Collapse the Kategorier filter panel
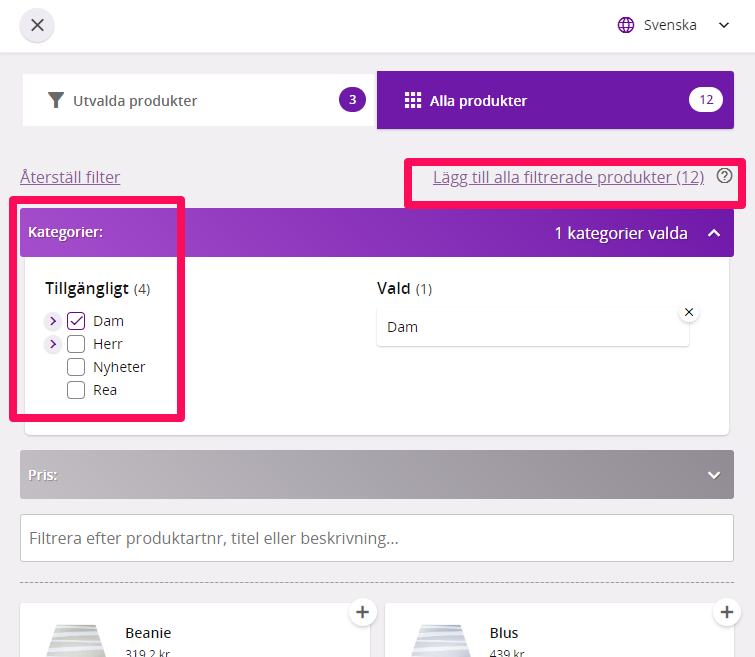The height and width of the screenshot is (657, 755). [713, 233]
